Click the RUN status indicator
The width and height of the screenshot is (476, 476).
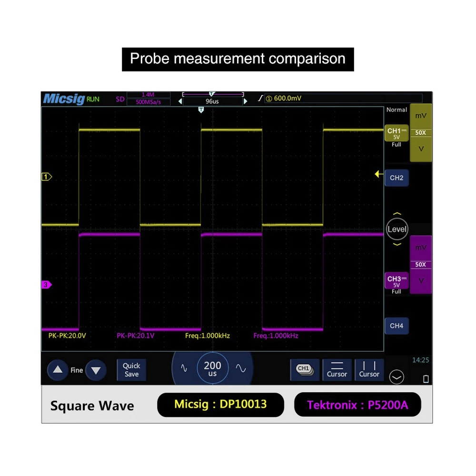pyautogui.click(x=93, y=99)
